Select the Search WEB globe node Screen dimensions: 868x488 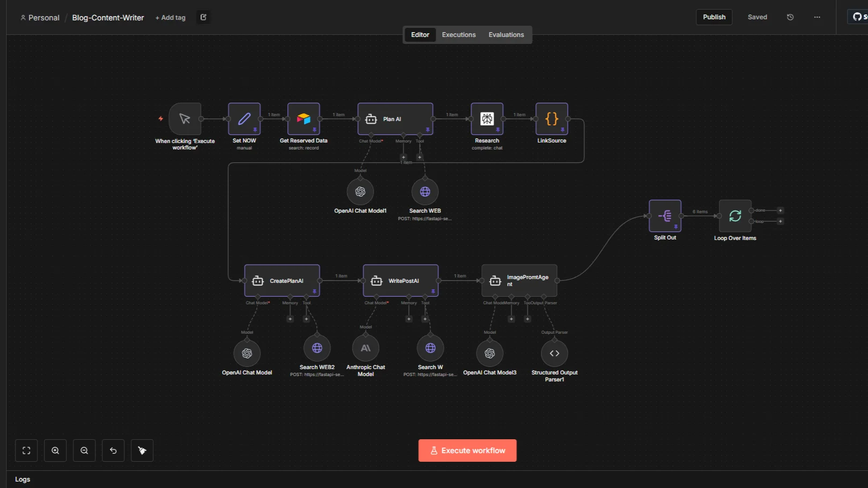pos(425,192)
